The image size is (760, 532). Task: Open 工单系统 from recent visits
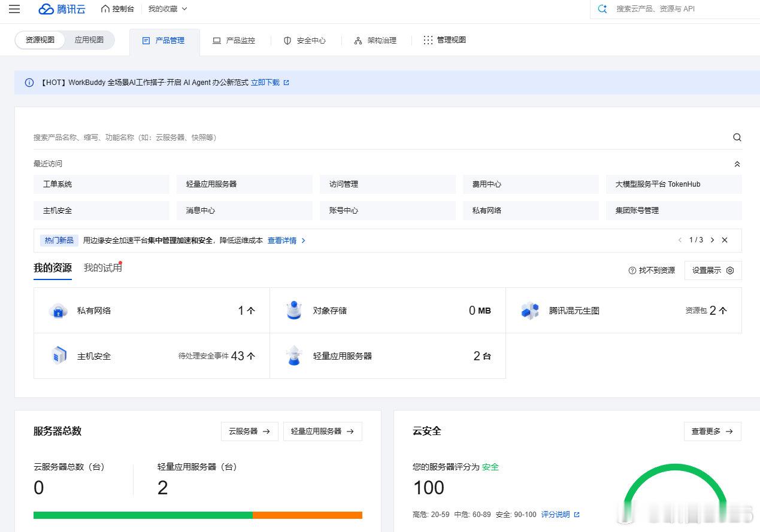click(101, 184)
